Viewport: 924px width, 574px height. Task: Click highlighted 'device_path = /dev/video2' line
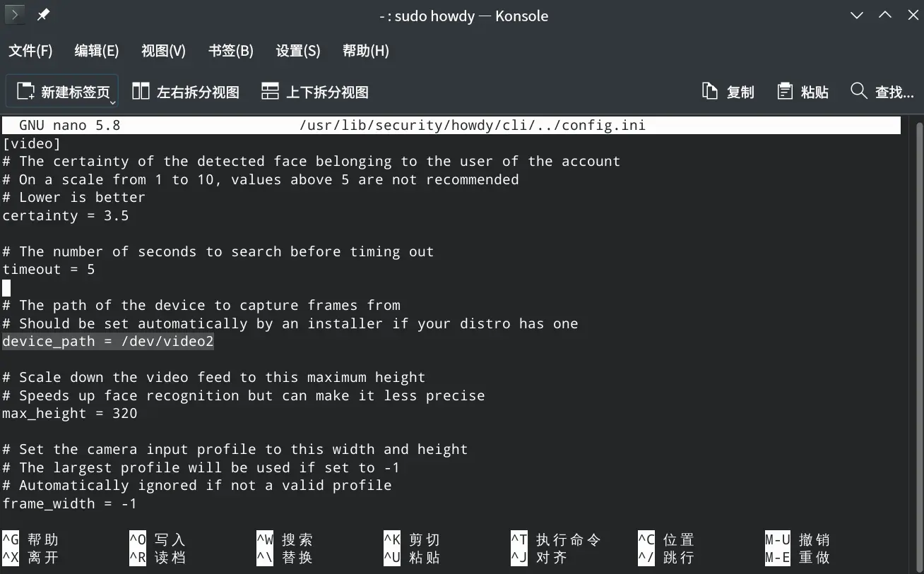click(108, 342)
